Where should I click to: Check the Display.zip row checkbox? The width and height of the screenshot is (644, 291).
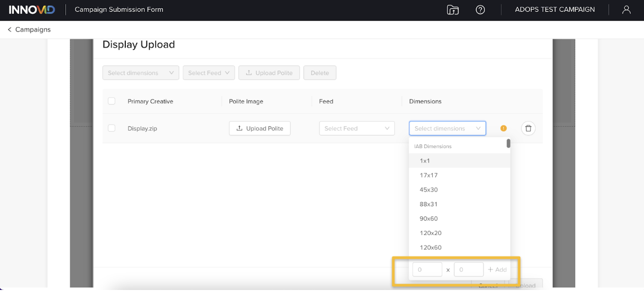tap(111, 128)
